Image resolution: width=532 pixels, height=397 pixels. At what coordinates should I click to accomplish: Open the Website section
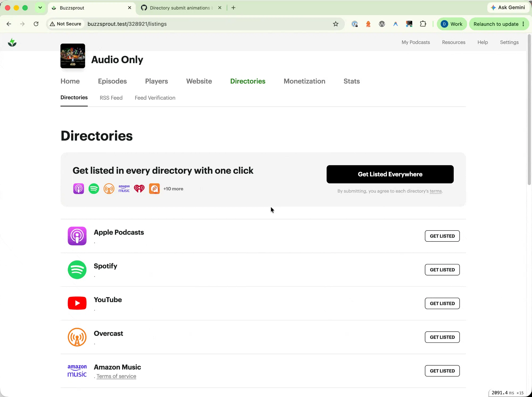199,81
